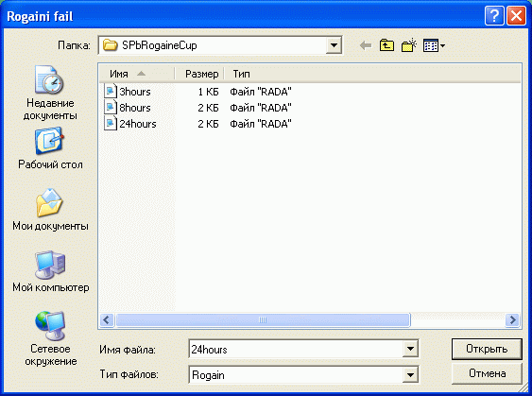Open Мои документы location

coord(50,210)
